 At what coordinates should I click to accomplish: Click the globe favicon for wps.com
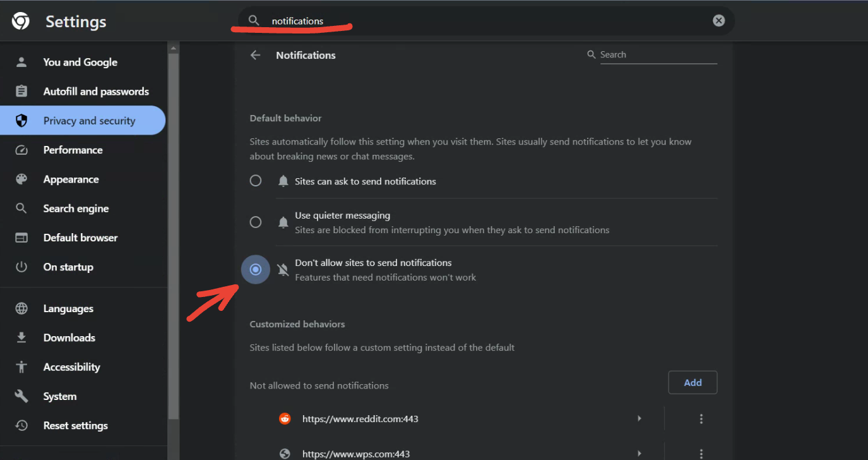tap(285, 453)
